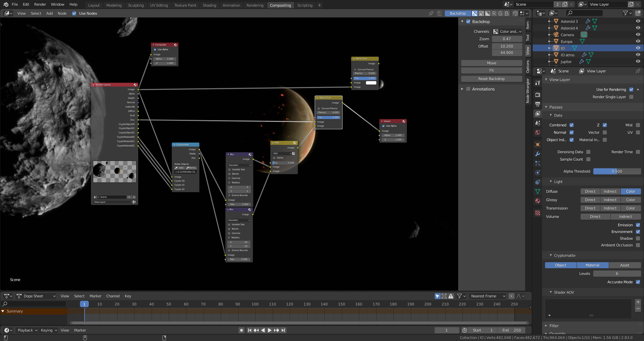The image size is (644, 341).
Task: Pin the node tree in header
Action: 431,13
